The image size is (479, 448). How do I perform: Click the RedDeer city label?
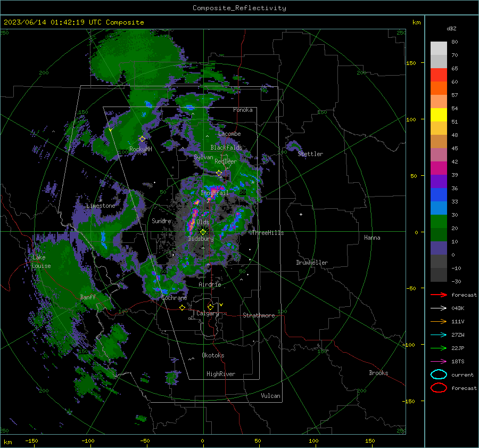(x=226, y=161)
